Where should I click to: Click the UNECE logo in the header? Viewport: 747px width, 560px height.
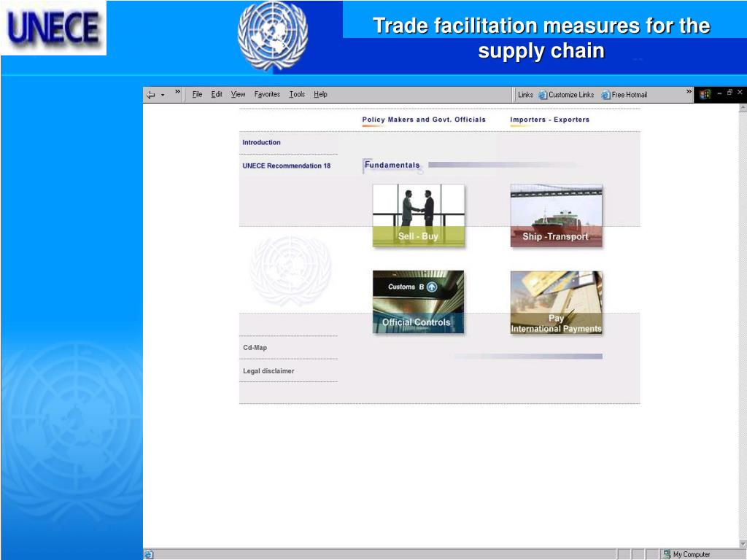coord(53,28)
